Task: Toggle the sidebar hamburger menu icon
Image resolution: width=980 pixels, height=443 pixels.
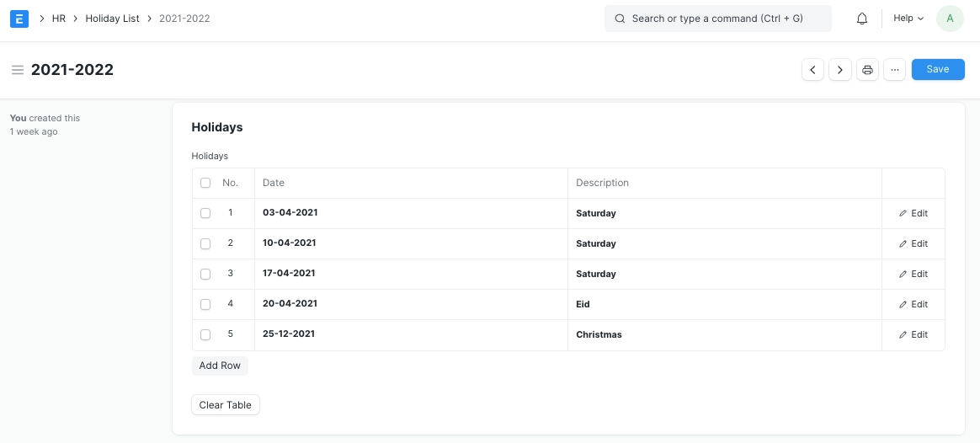Action: coord(17,70)
